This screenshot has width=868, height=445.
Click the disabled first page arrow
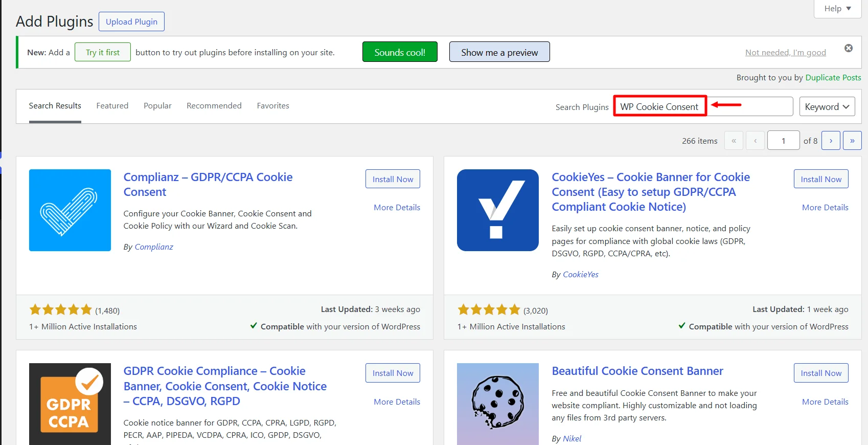[734, 141]
